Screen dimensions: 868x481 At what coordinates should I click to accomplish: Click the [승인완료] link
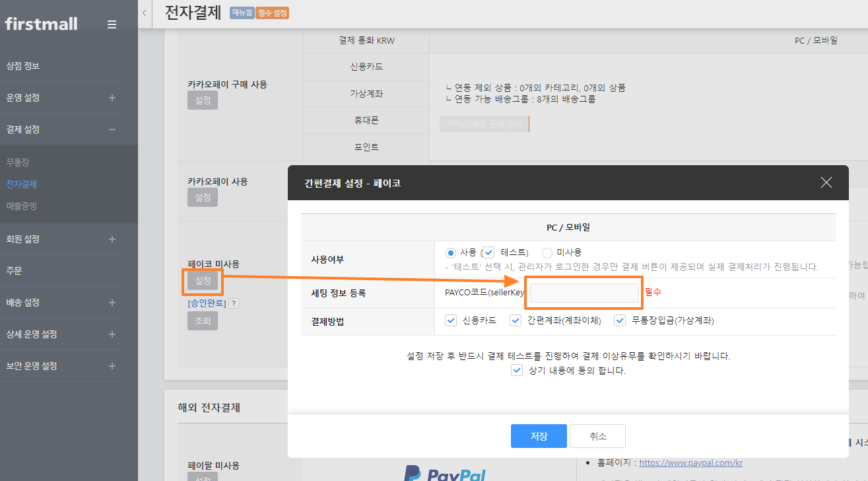point(207,303)
